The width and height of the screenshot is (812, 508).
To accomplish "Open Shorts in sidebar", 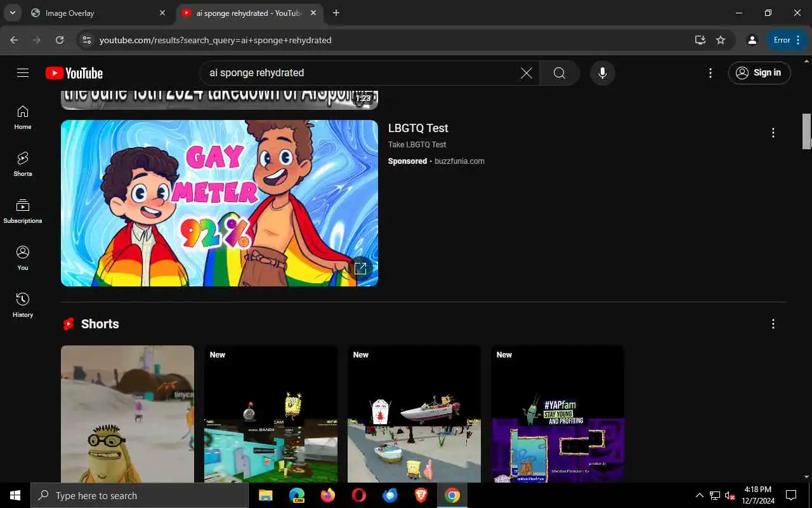I will 23,164.
